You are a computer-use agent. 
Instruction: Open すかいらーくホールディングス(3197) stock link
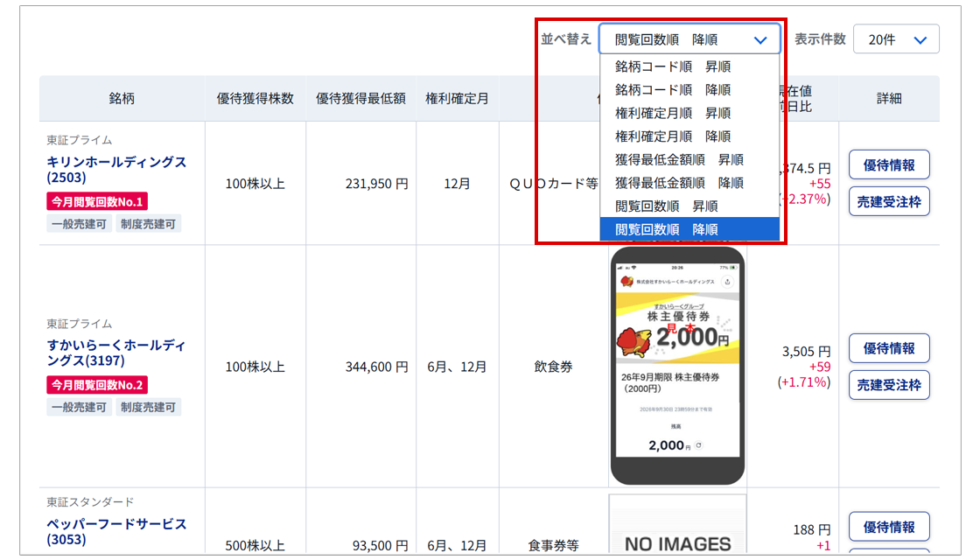pos(116,353)
